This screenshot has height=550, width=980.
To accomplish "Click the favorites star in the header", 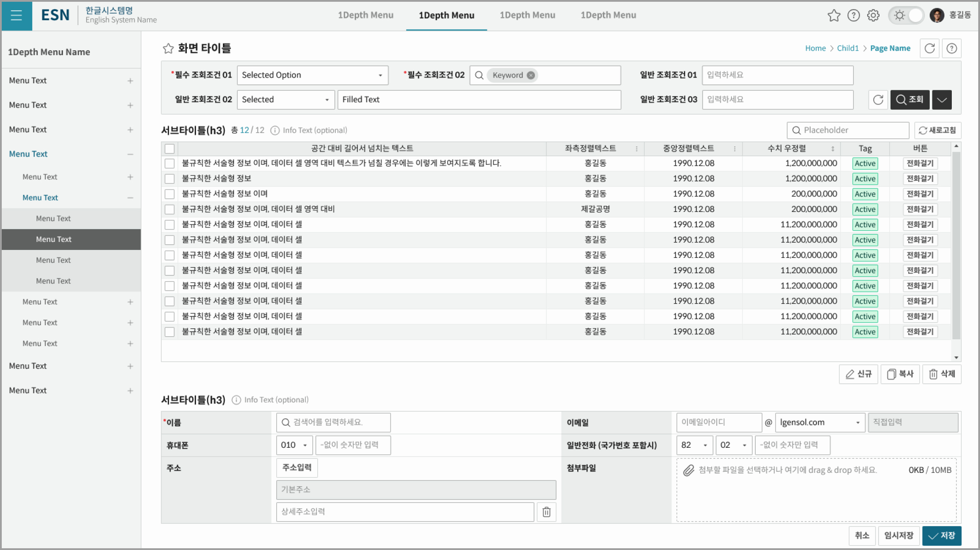I will tap(834, 15).
